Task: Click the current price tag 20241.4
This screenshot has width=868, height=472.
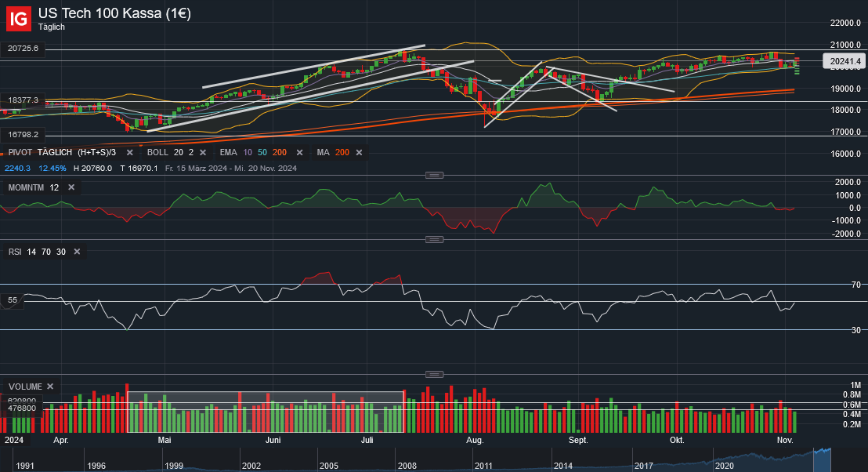Action: (x=844, y=61)
